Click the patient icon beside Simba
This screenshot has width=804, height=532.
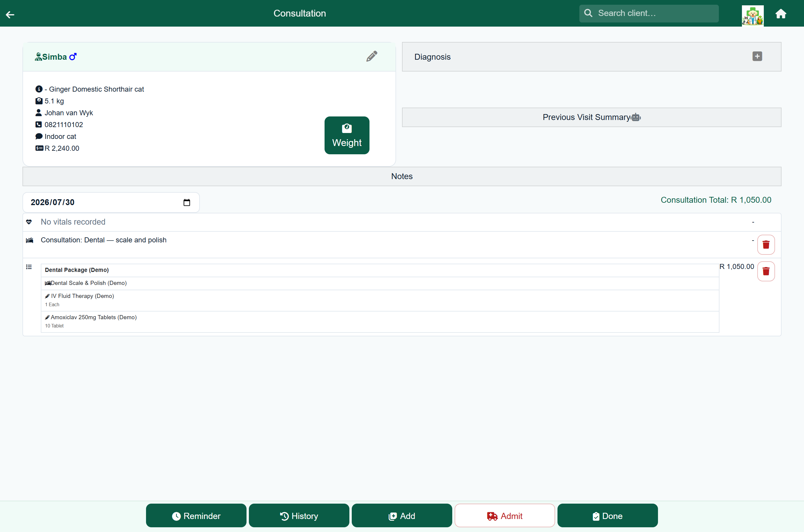38,57
